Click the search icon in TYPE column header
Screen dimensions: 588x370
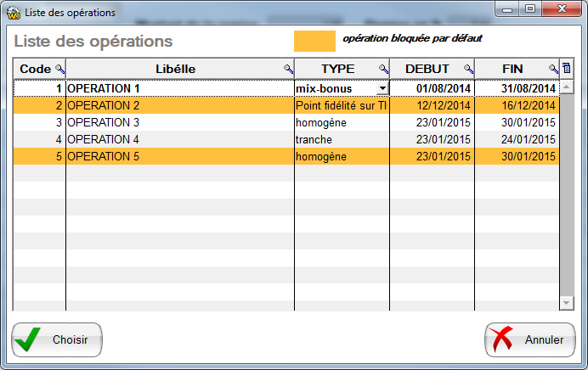tap(383, 69)
